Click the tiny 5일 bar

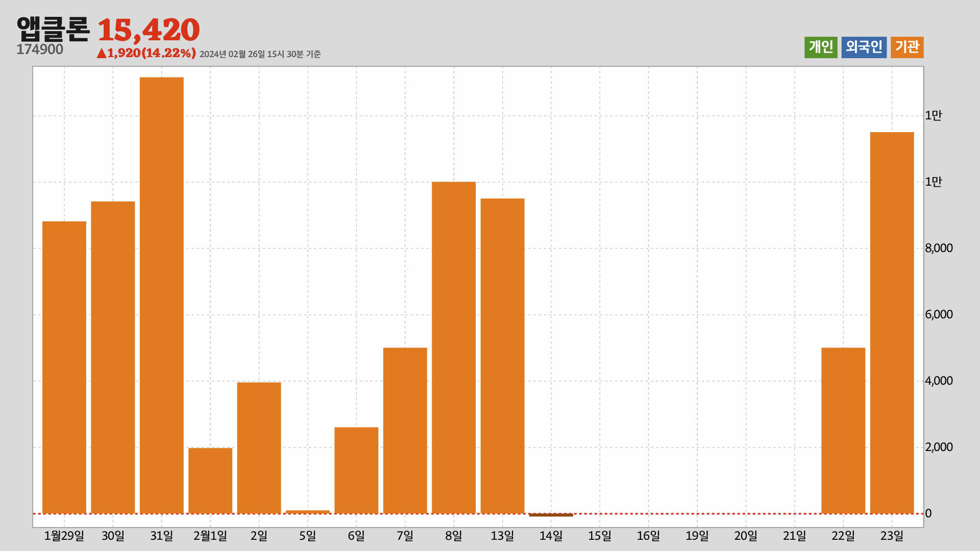click(x=308, y=512)
